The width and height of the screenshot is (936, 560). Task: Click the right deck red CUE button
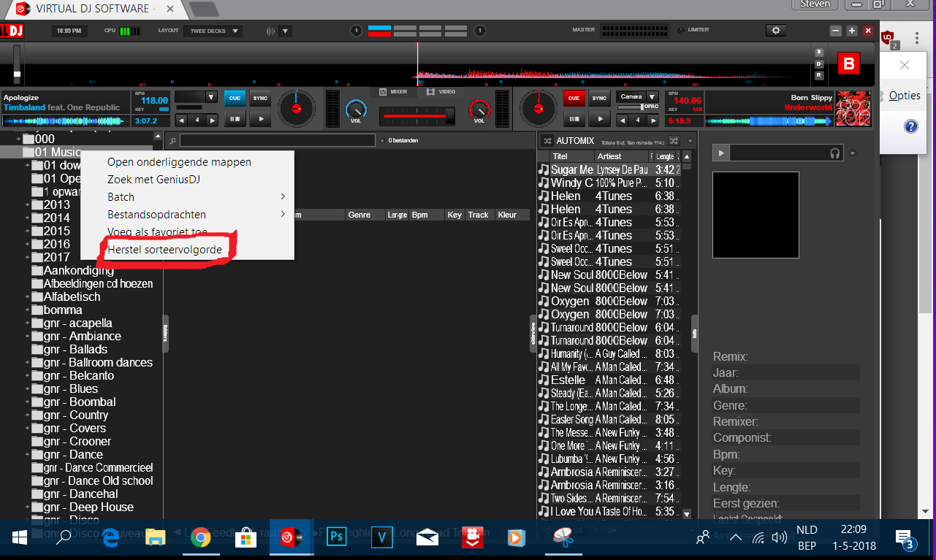coord(573,98)
